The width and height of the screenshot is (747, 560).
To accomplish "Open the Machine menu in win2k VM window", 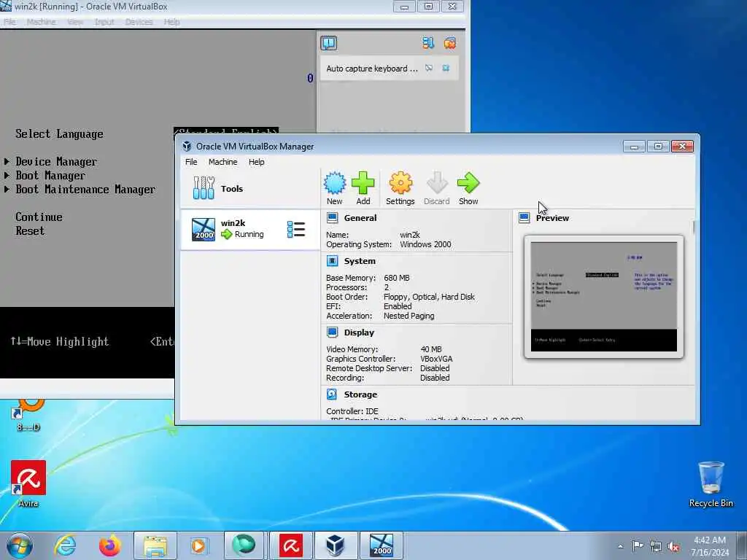I will pos(42,22).
